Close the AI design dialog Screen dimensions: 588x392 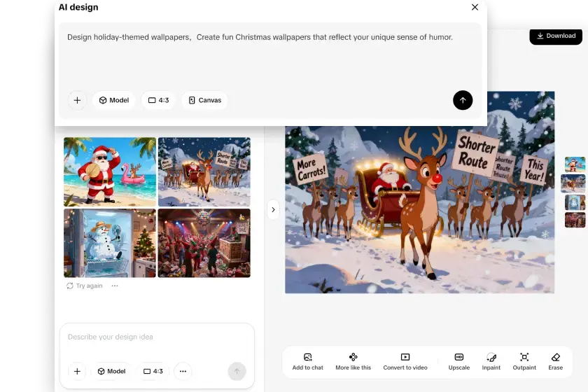coord(475,7)
